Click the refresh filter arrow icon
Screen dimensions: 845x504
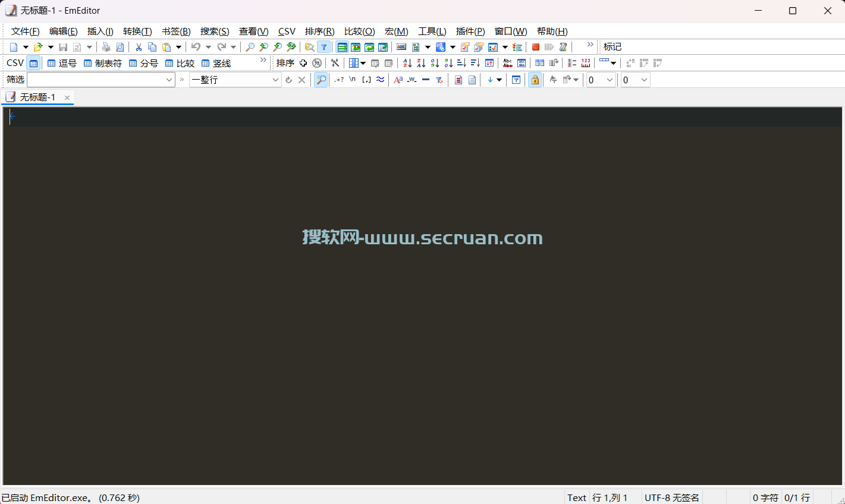288,80
